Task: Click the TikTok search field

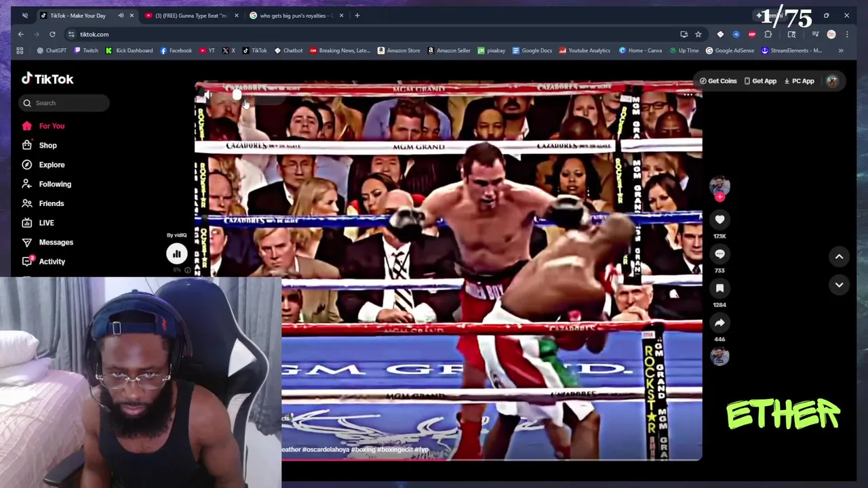Action: [64, 103]
